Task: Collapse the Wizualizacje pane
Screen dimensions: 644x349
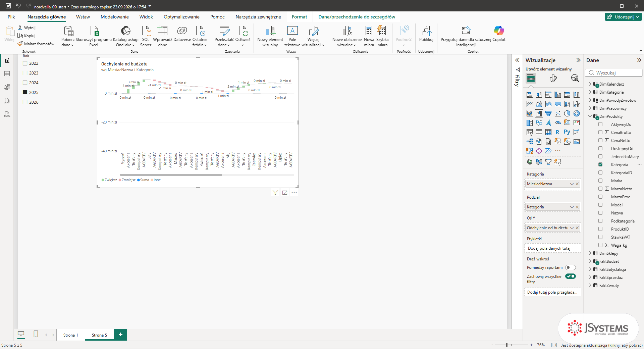Action: tap(578, 60)
